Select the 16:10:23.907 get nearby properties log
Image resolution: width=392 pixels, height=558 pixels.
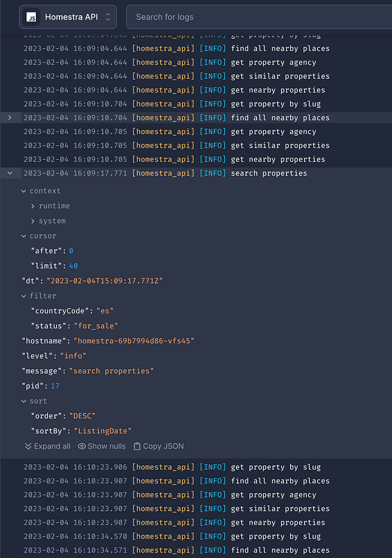pyautogui.click(x=196, y=523)
